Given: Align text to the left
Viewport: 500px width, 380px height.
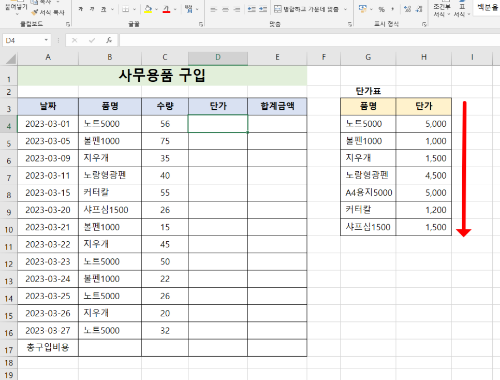Looking at the screenshot, I should pos(213,10).
